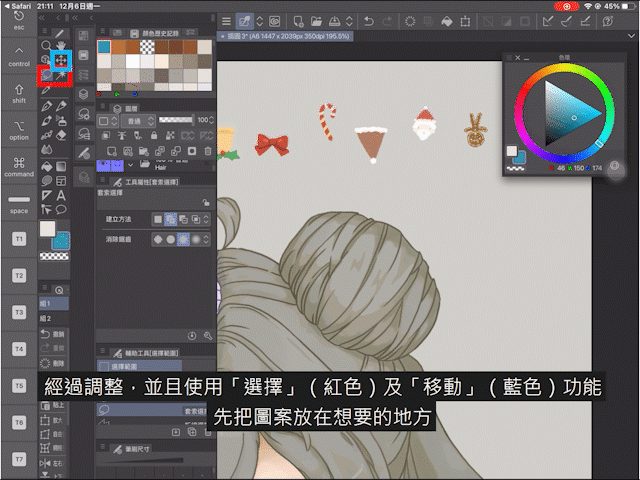
Task: Tap the control edge keyboard key
Action: [19, 57]
